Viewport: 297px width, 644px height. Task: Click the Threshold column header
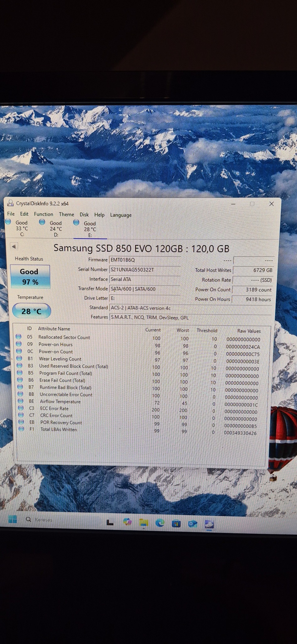(x=207, y=330)
